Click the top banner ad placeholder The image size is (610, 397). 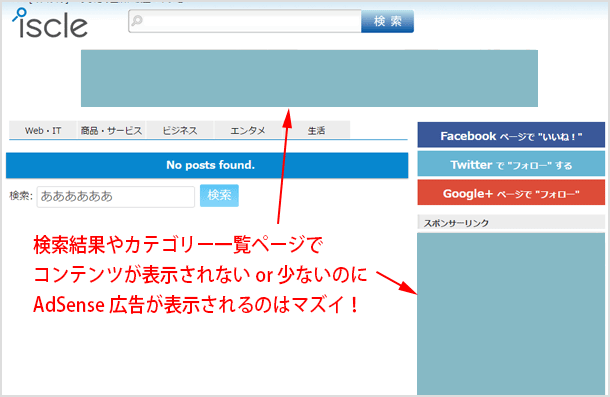tap(309, 78)
